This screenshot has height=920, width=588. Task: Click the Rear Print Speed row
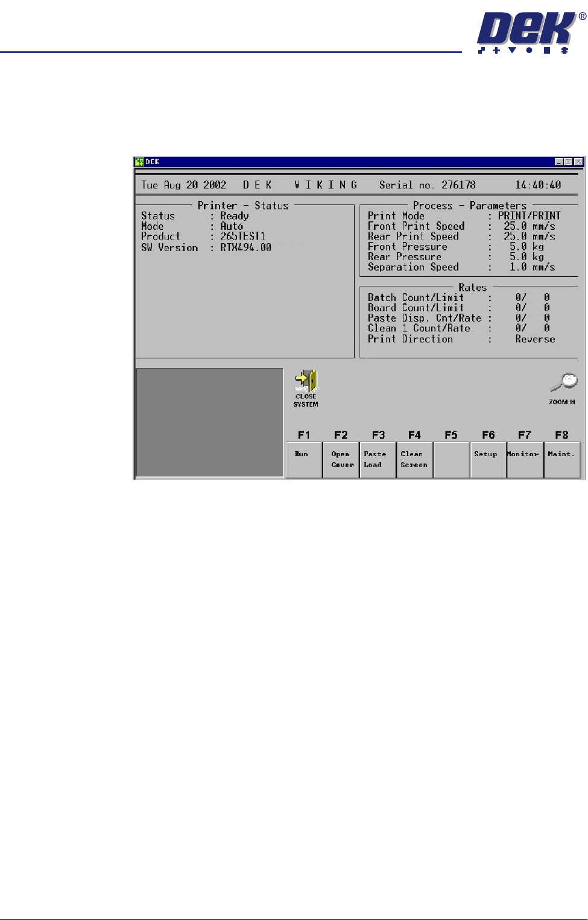click(x=461, y=236)
